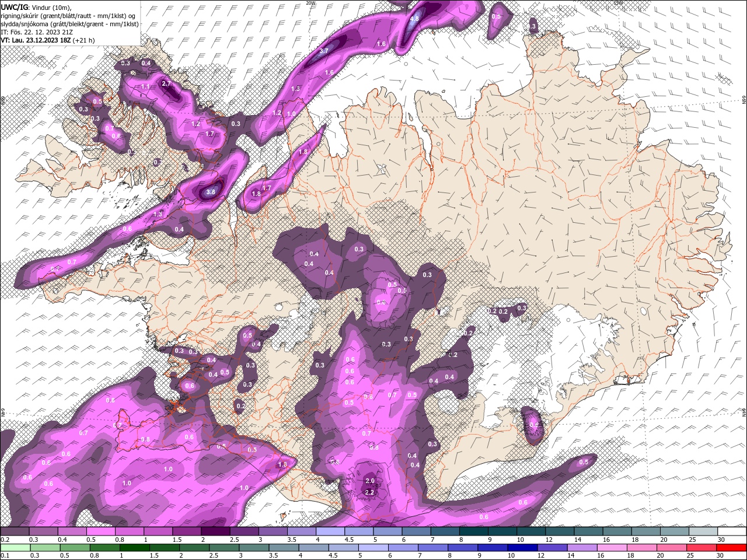The image size is (747, 560).
Task: Click the 2.0 value on the south coast
Action: tap(369, 481)
